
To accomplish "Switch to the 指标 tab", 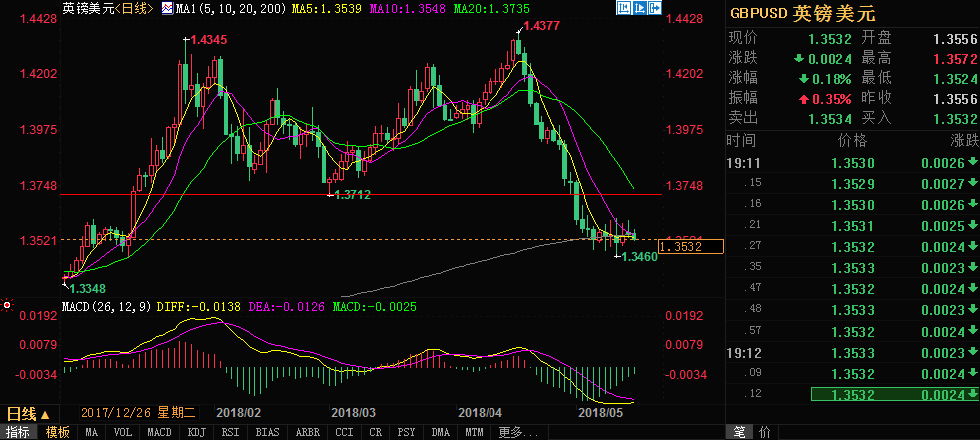I will click(x=18, y=432).
